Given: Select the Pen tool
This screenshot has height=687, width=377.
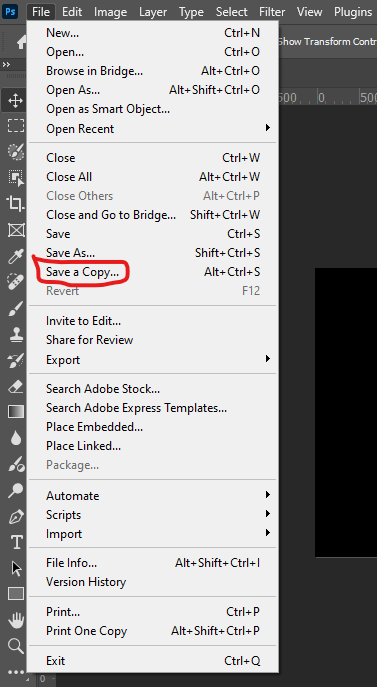Looking at the screenshot, I should pos(16,517).
